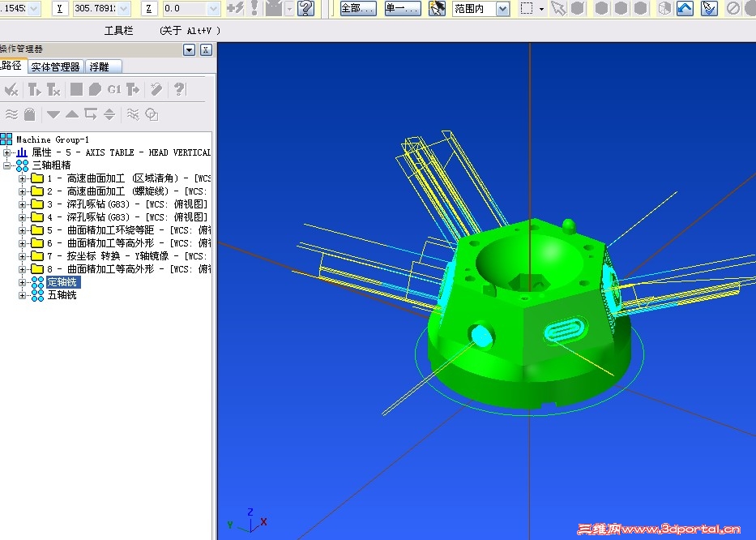Screen dimensions: 756x540
Task: Click the only-display-selected-toolpaths icon
Action: 133,114
